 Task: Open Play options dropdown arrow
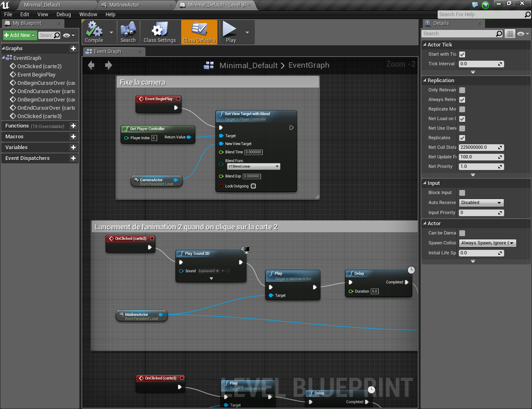point(247,32)
